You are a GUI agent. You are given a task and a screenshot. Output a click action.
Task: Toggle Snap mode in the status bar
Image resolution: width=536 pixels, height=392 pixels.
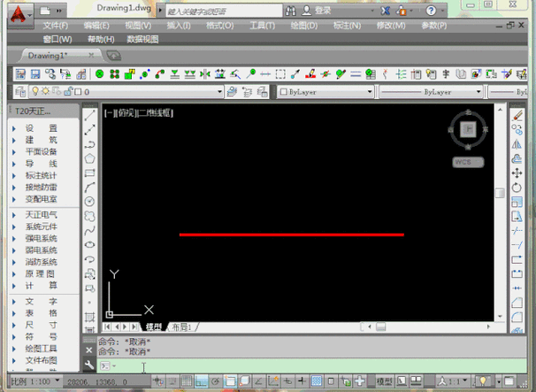click(x=172, y=380)
